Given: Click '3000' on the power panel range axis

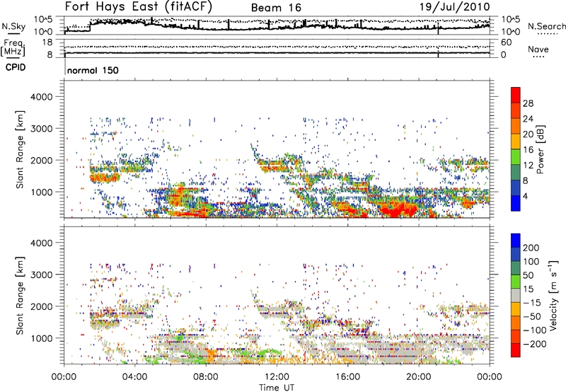Looking at the screenshot, I should 41,129.
